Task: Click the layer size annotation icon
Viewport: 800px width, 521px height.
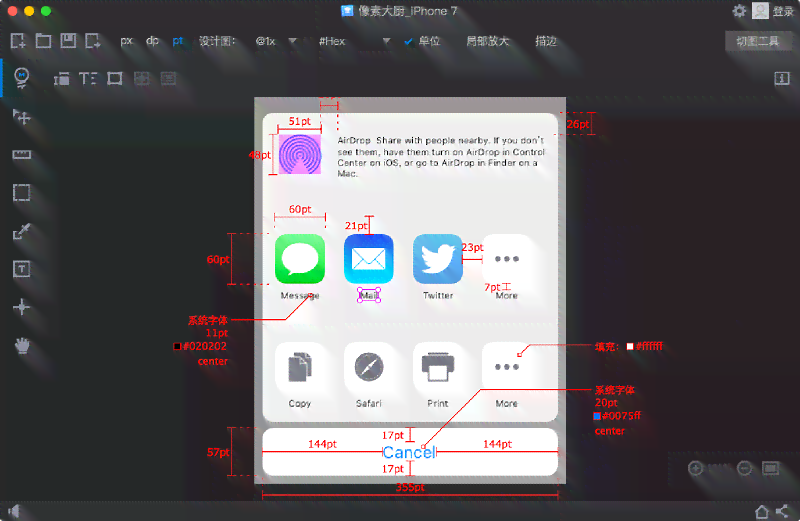Action: click(62, 79)
